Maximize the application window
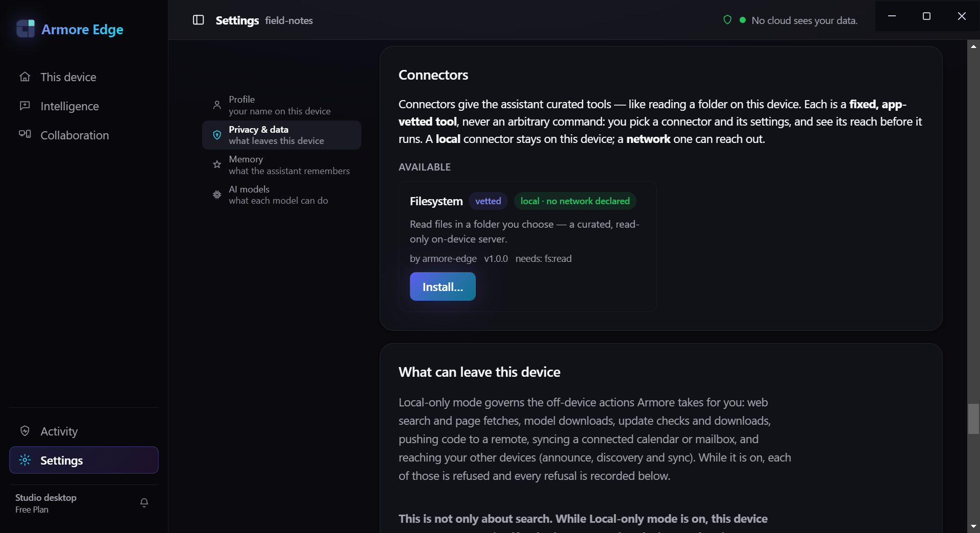The width and height of the screenshot is (980, 533). click(926, 16)
